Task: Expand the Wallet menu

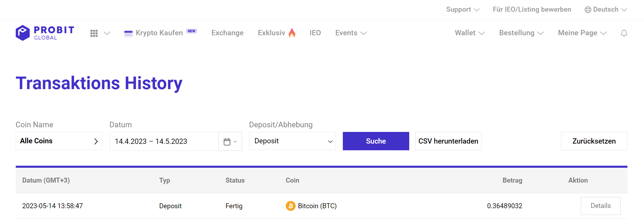Action: (470, 33)
